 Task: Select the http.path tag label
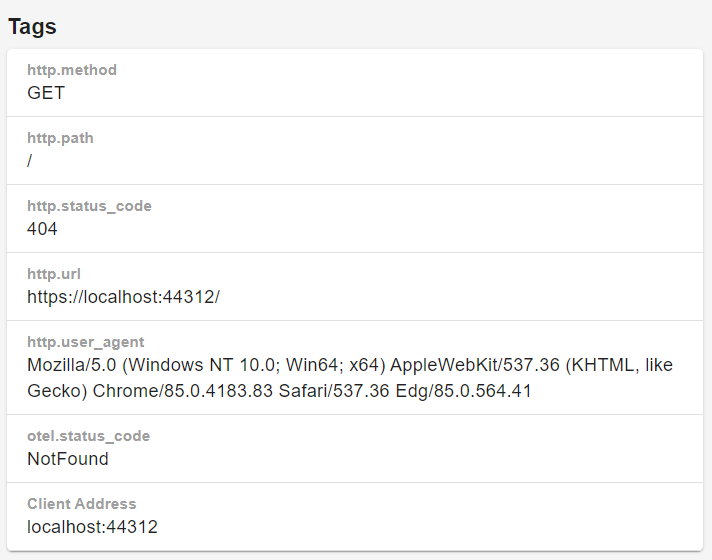(60, 138)
